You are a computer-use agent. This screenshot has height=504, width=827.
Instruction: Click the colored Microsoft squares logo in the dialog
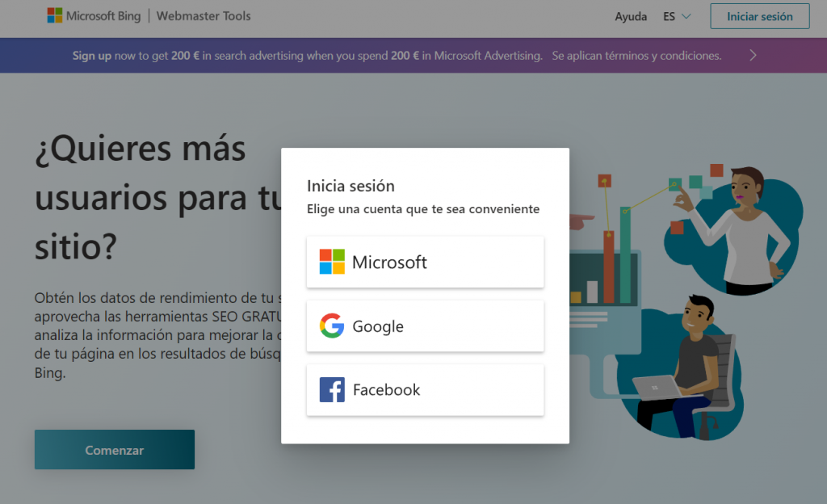click(331, 262)
